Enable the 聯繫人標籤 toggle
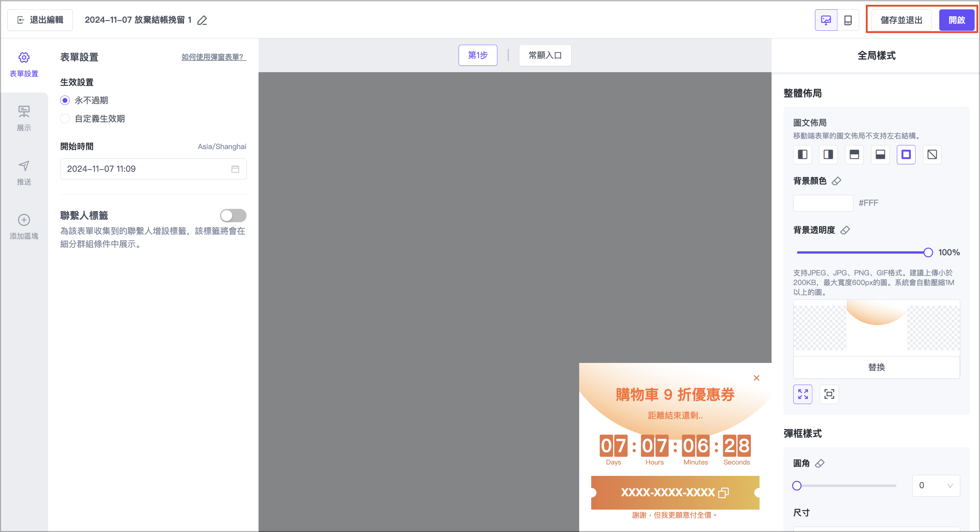The image size is (980, 532). (x=233, y=216)
